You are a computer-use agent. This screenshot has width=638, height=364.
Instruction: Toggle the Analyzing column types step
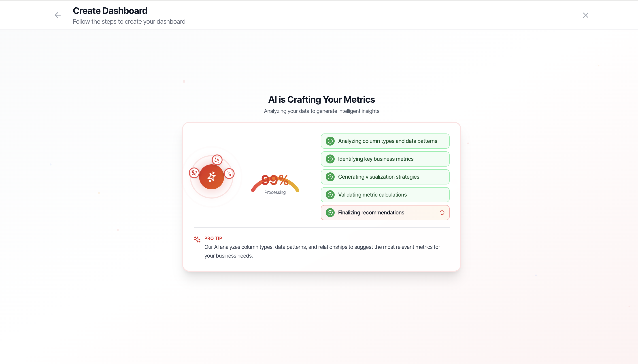[385, 141]
